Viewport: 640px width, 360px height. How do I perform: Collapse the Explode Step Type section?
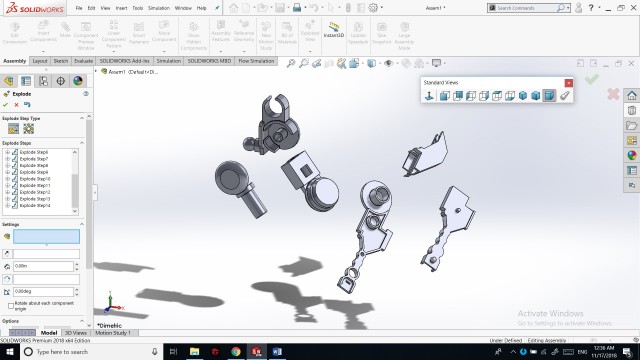pos(82,118)
